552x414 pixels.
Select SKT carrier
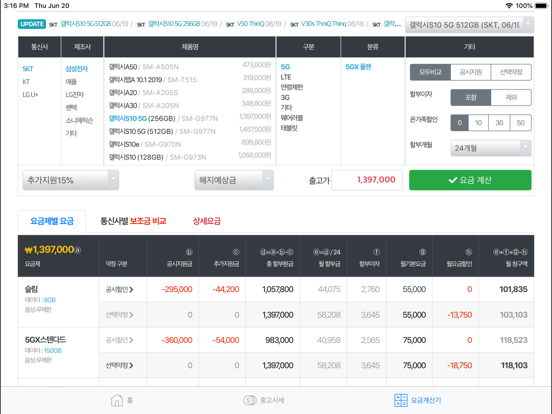28,69
